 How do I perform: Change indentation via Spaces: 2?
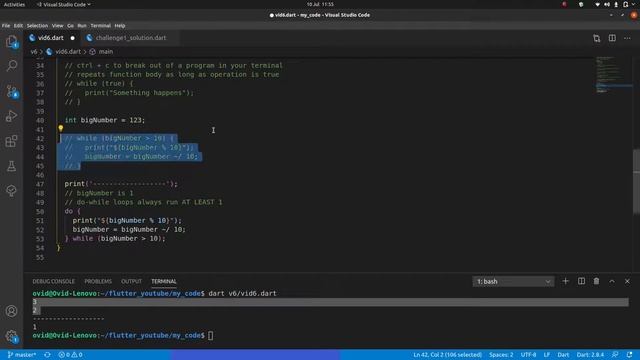501,355
